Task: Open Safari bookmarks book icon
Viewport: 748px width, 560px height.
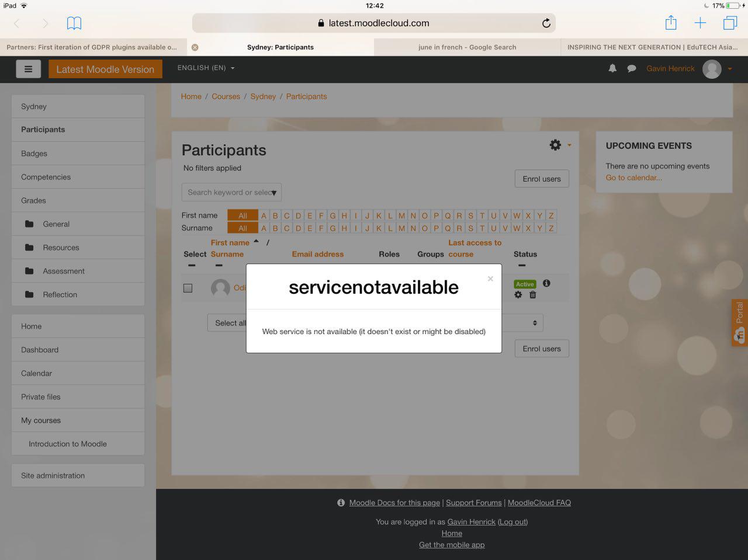Action: point(74,23)
